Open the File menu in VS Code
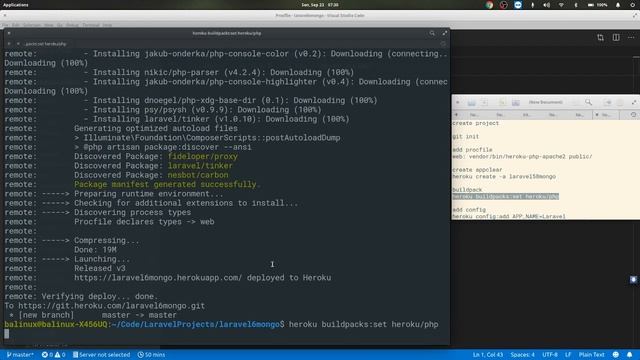The width and height of the screenshot is (640, 360). [6, 25]
